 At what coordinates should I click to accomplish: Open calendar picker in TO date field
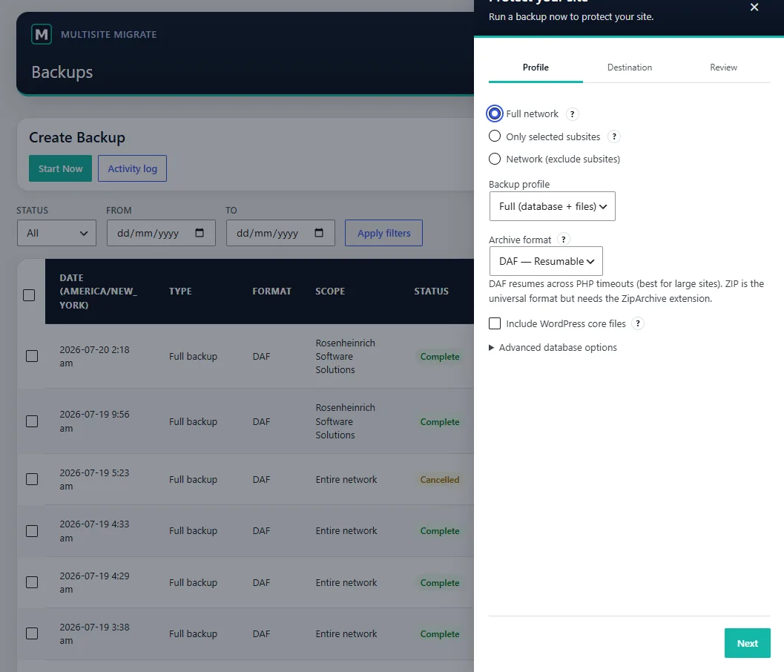click(x=319, y=232)
